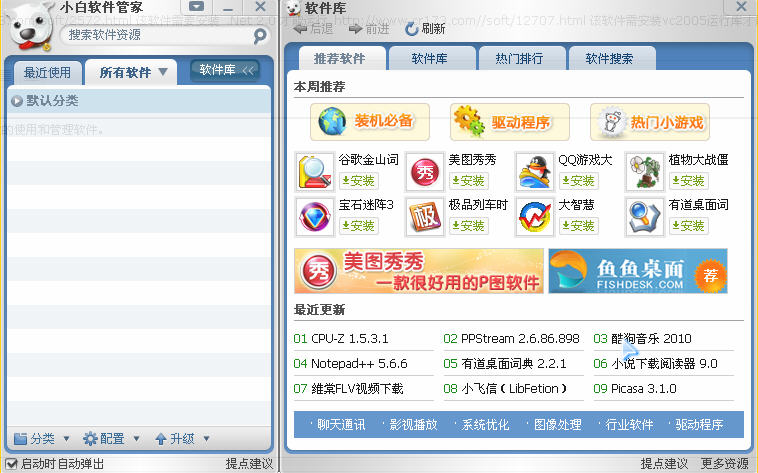Image resolution: width=758 pixels, height=473 pixels.
Task: Open the bottom bar 驱动程序 link
Action: point(699,425)
